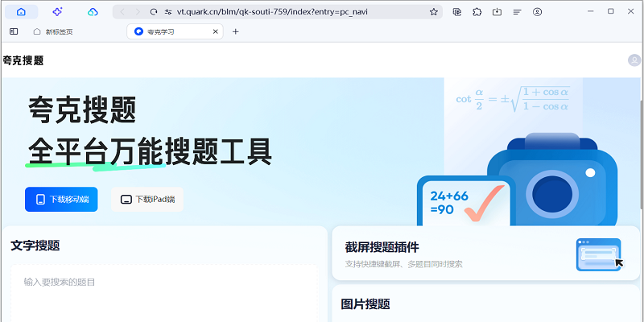Viewport: 644px width, 322px height.
Task: Minimize the browser window
Action: pos(591,11)
